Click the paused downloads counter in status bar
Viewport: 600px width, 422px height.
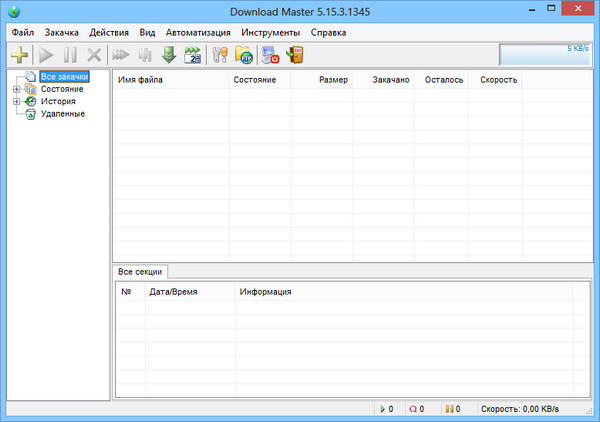tap(452, 409)
